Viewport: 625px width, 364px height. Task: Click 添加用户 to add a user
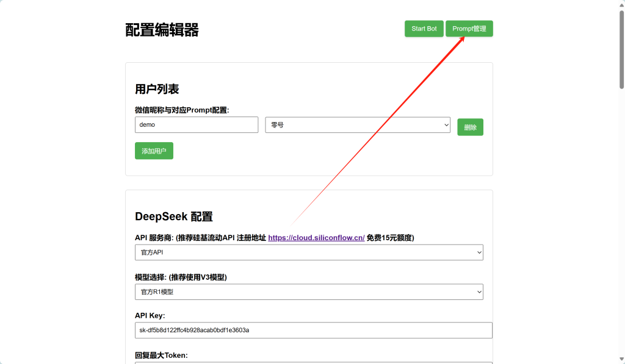154,151
